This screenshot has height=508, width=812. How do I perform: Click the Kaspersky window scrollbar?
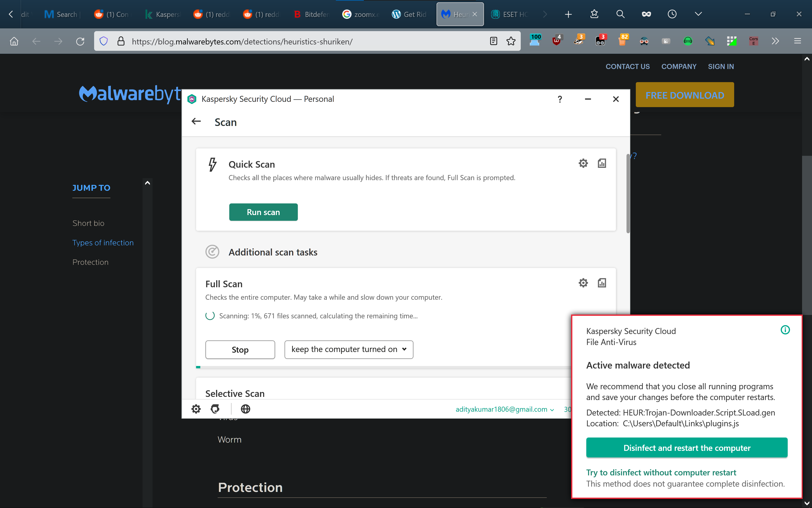(628, 193)
